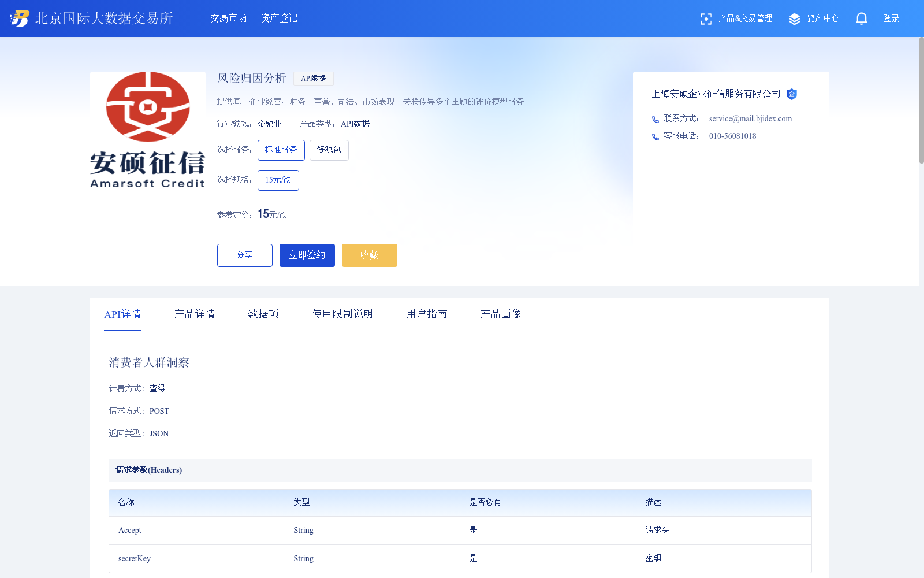Click the JSON return type value
Viewport: 924px width, 578px height.
[x=159, y=434]
